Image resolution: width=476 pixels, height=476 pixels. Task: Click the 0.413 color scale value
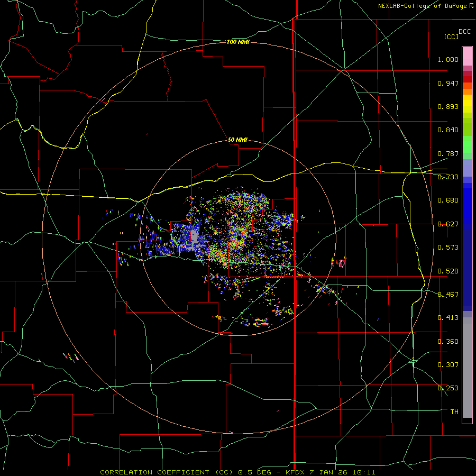click(448, 318)
